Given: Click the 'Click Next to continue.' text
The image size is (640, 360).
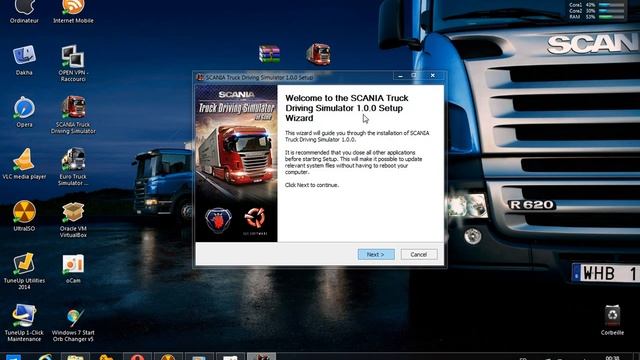Looking at the screenshot, I should (312, 185).
